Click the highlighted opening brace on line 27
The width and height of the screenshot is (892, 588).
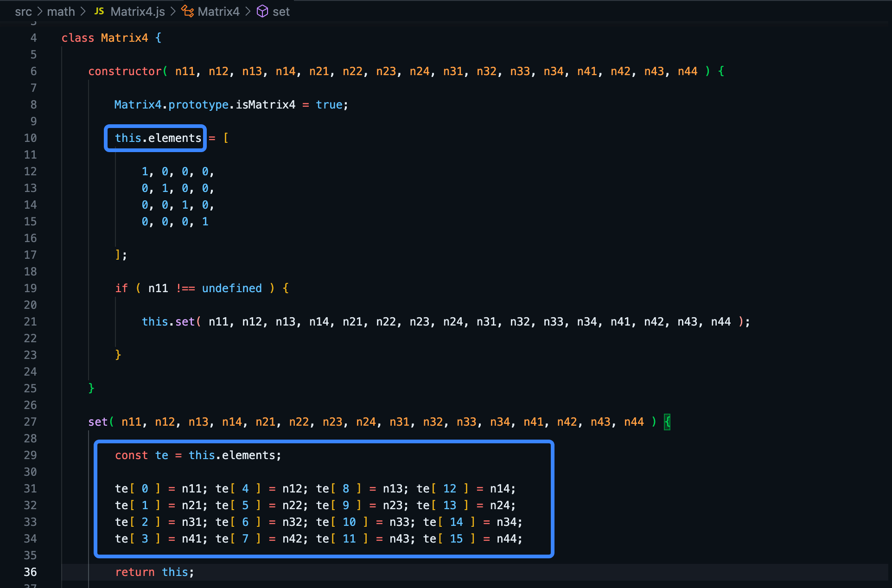click(667, 422)
